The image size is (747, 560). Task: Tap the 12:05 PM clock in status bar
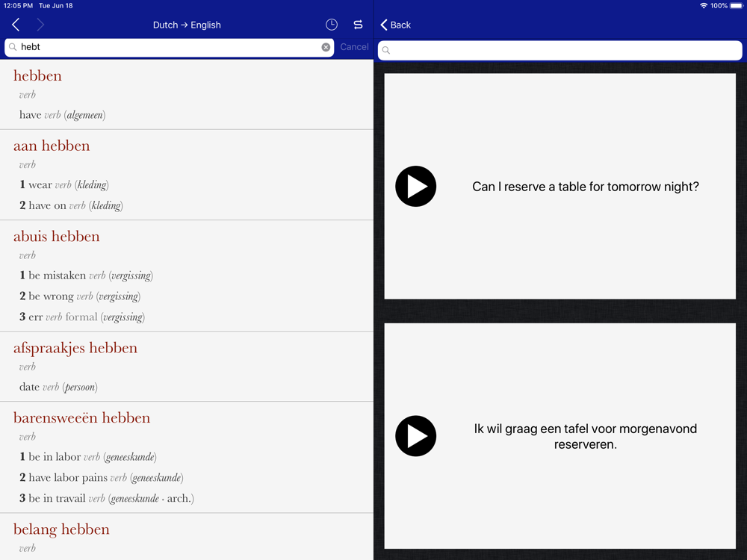[x=18, y=6]
